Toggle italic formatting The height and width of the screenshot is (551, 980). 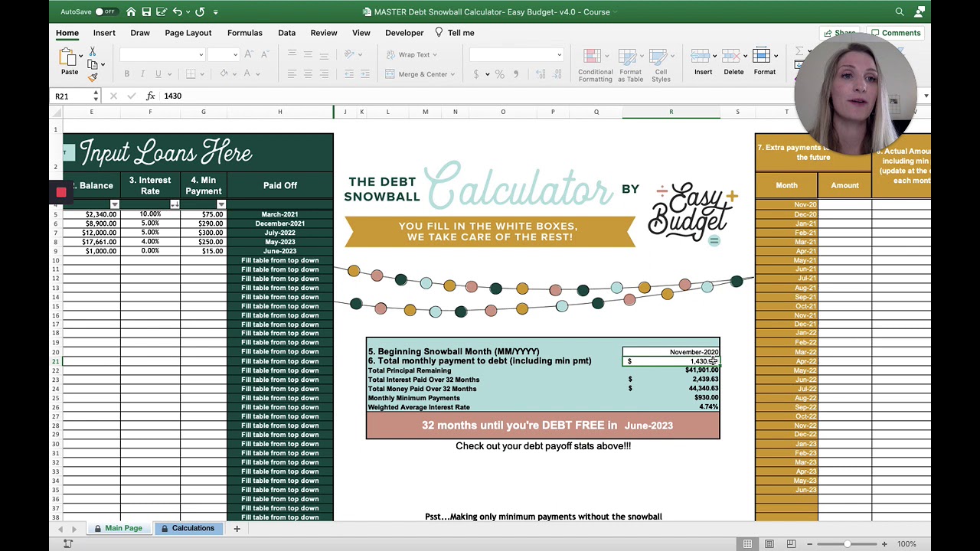[x=142, y=74]
